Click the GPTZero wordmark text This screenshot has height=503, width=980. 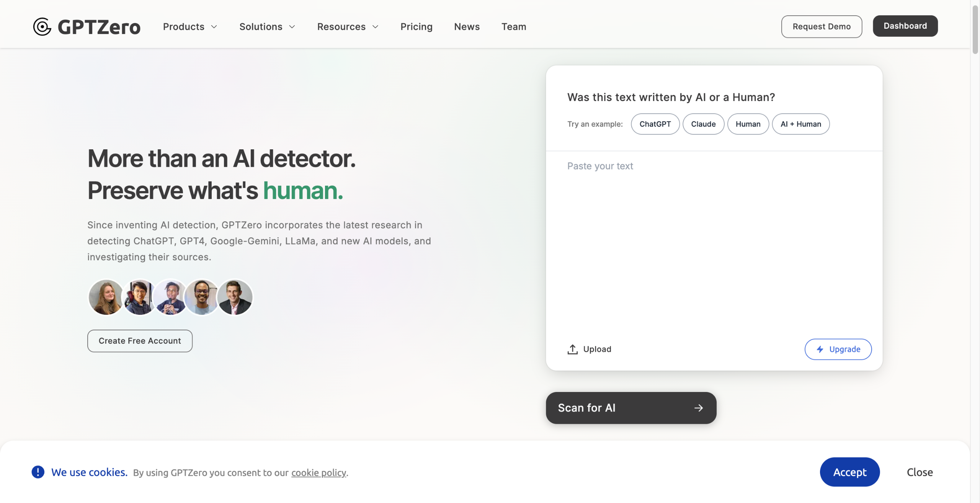tap(99, 27)
